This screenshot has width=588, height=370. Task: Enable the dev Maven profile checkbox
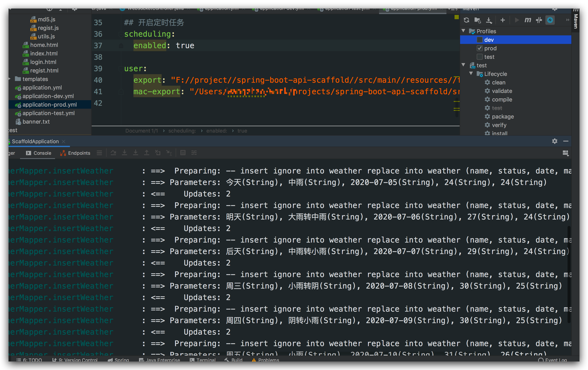[x=479, y=40]
